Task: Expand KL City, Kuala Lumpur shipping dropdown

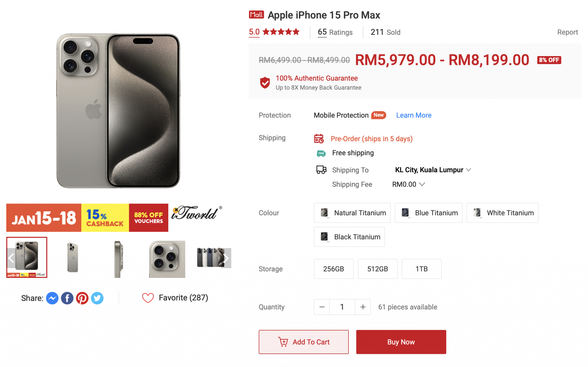Action: click(x=433, y=170)
